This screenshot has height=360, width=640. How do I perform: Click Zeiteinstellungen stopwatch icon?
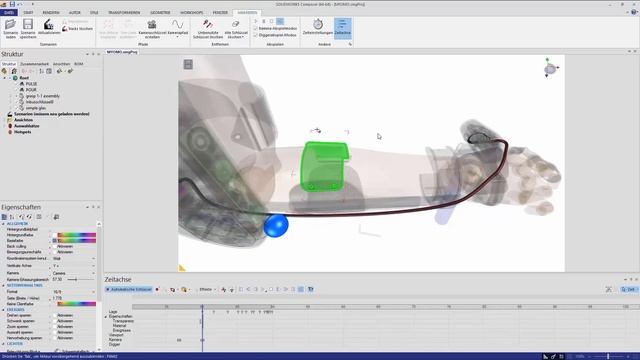point(318,24)
